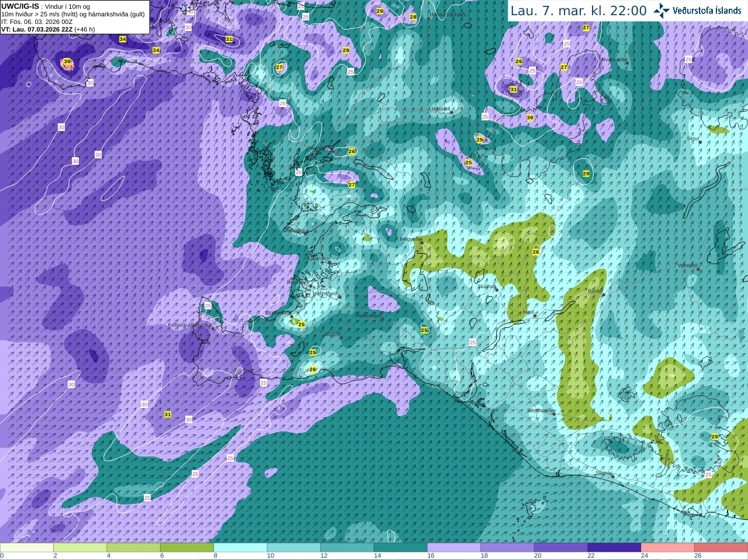
Task: Select the 'VT: Lau. 07.03.2026 22Z (+46 h)' line
Action: [48, 29]
